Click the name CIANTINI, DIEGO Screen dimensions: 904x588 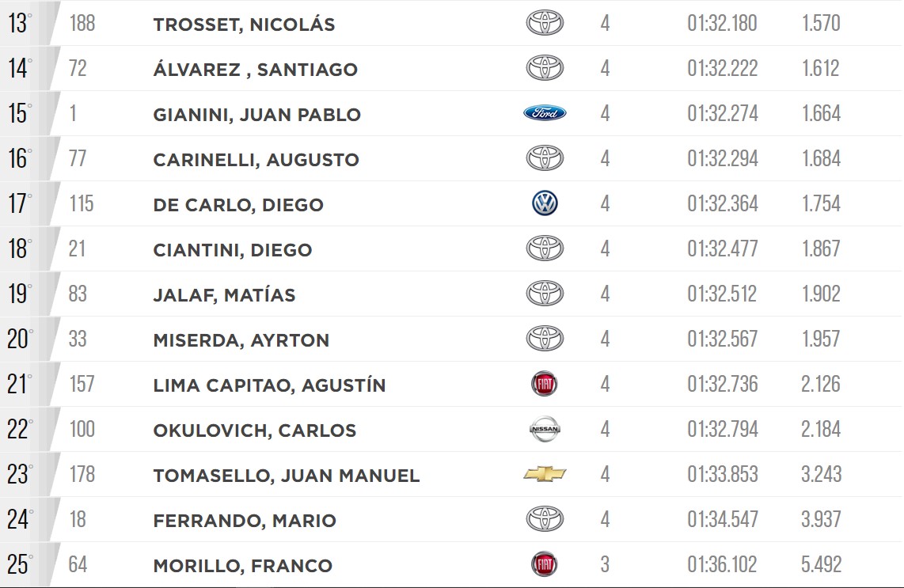click(x=233, y=249)
